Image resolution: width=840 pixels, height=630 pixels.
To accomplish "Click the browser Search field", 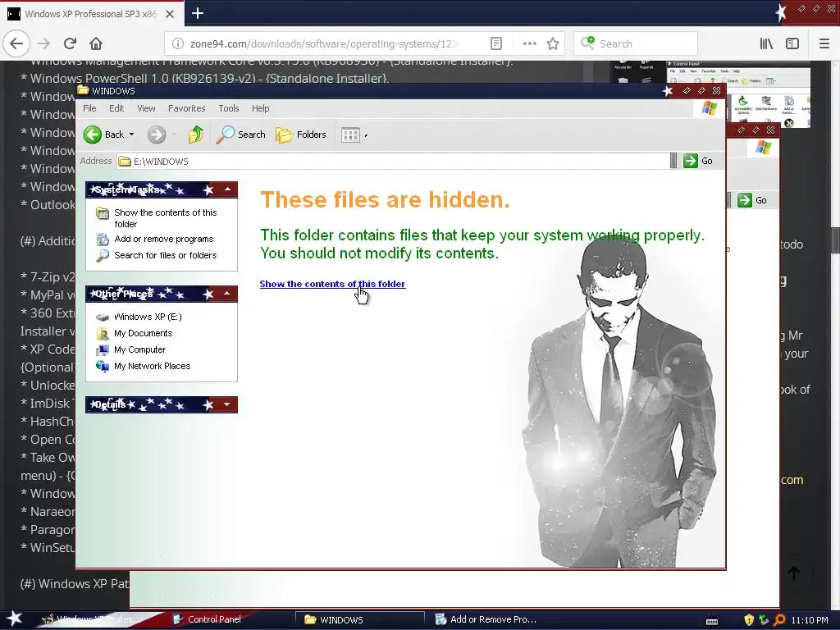I will click(636, 43).
